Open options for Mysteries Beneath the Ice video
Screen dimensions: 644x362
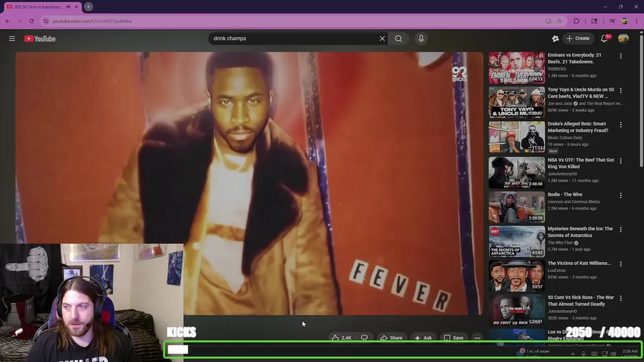tap(621, 230)
